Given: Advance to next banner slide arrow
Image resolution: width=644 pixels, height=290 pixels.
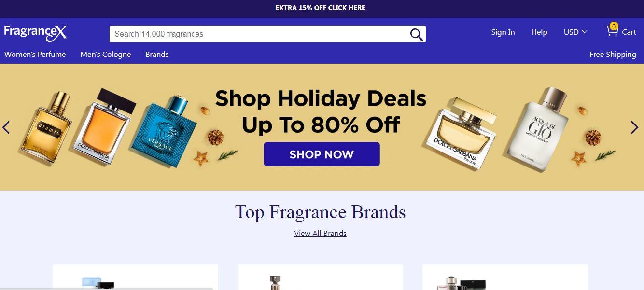Looking at the screenshot, I should pyautogui.click(x=634, y=127).
